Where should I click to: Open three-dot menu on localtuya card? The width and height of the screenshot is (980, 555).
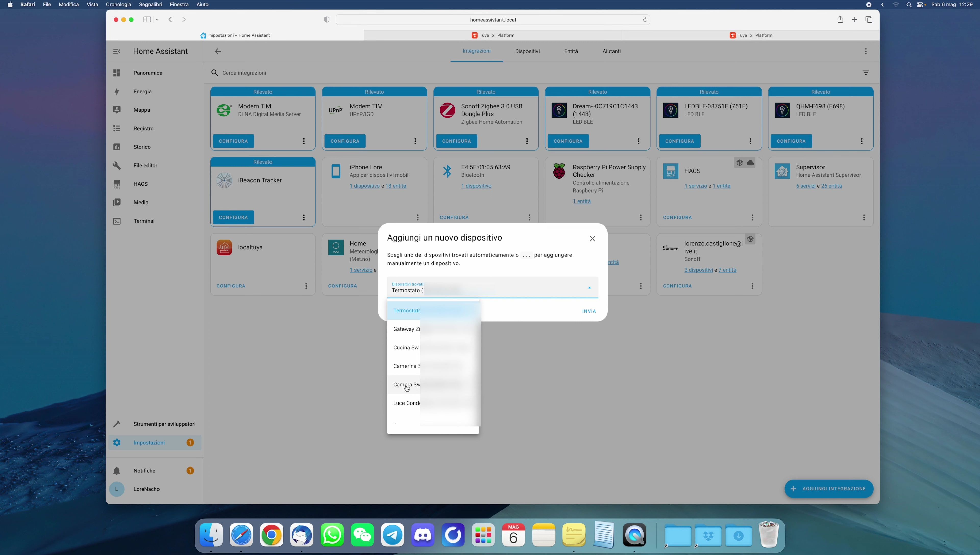[306, 286]
